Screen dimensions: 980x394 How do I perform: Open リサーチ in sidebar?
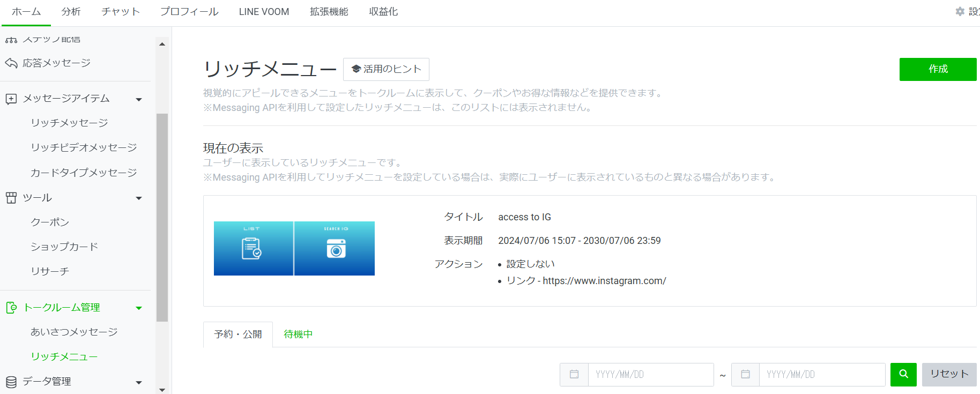tap(50, 271)
